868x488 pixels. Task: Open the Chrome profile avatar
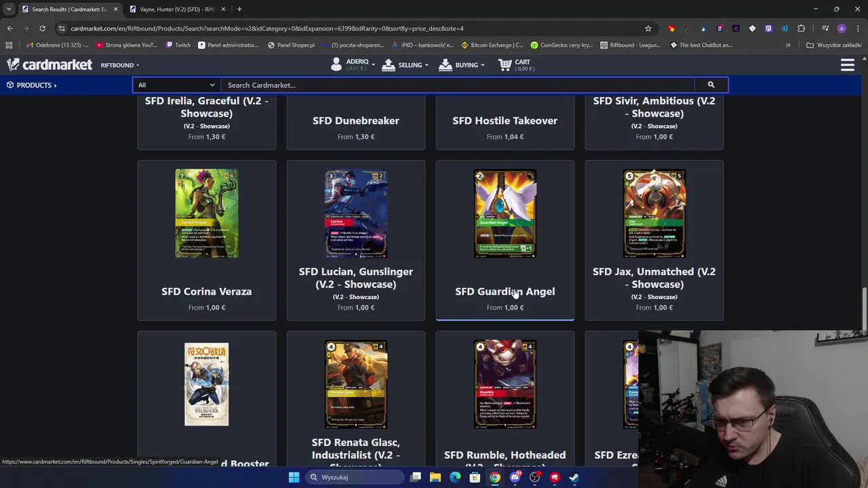point(842,28)
